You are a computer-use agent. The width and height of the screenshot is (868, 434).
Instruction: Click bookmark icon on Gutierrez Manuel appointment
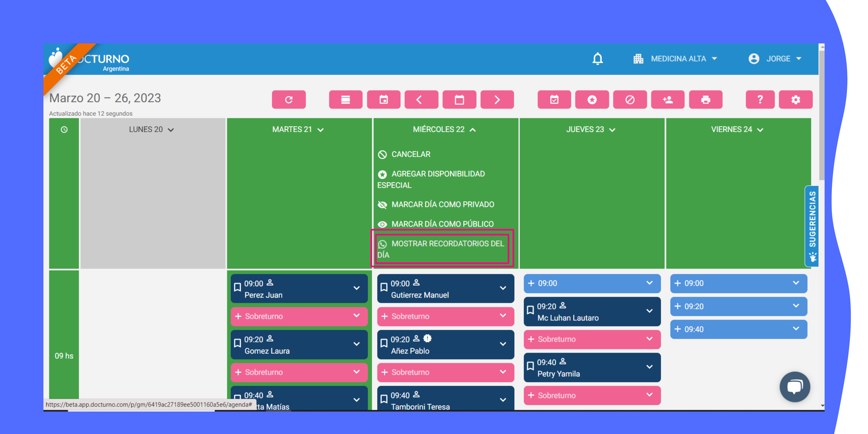[x=384, y=287]
